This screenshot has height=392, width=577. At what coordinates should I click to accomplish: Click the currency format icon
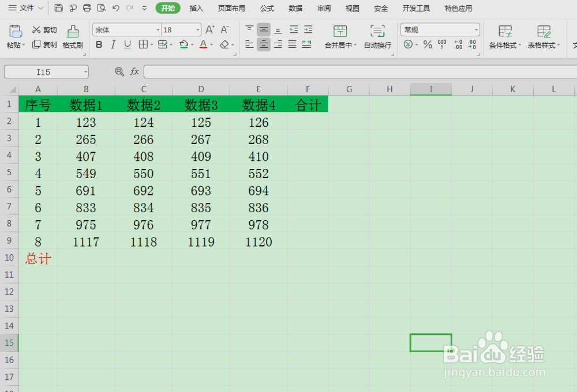pos(408,44)
